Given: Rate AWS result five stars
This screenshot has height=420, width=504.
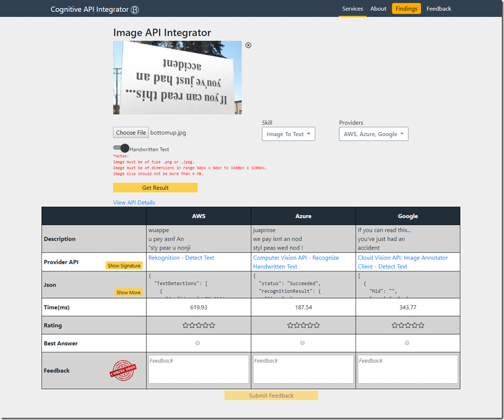Looking at the screenshot, I should tap(212, 325).
